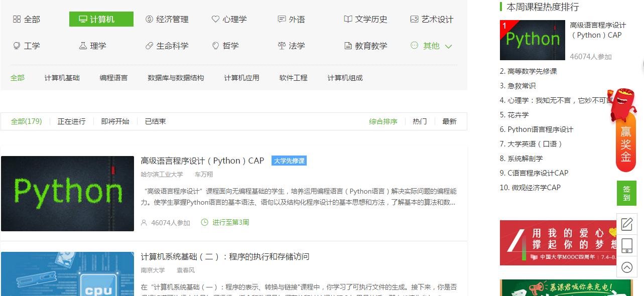Open 南京大学 school link
Screen dimensions: 644x296
[153, 270]
